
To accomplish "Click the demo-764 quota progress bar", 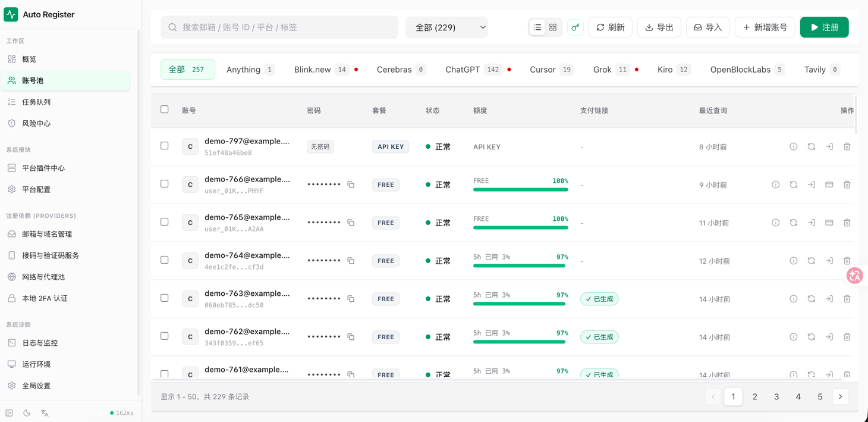I will pyautogui.click(x=521, y=265).
